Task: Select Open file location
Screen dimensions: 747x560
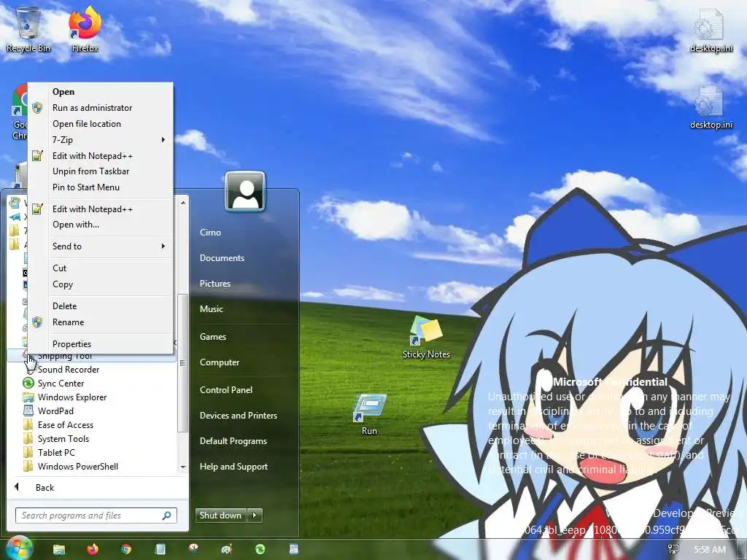Action: [x=100, y=124]
